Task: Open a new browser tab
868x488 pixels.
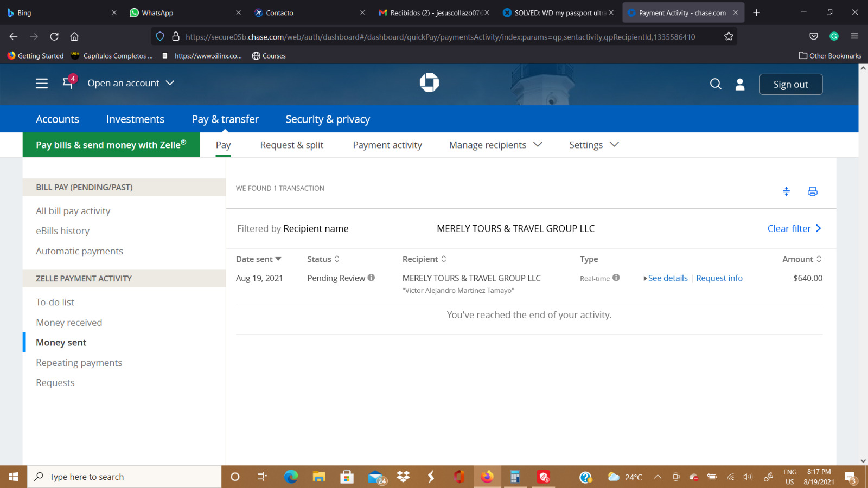Action: (756, 12)
